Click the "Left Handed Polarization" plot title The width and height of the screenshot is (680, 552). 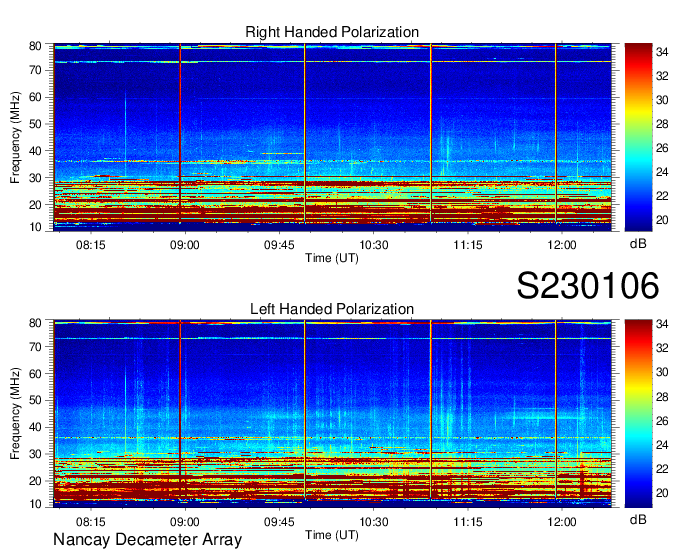click(x=332, y=309)
